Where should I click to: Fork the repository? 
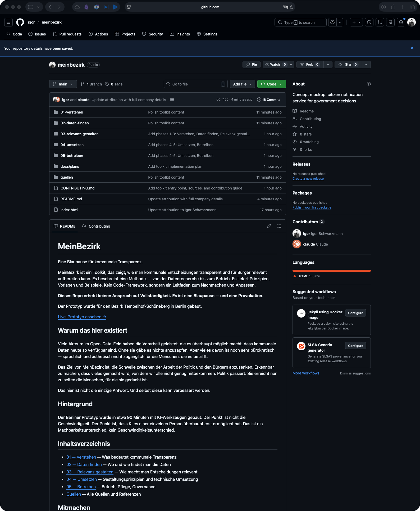[x=310, y=65]
